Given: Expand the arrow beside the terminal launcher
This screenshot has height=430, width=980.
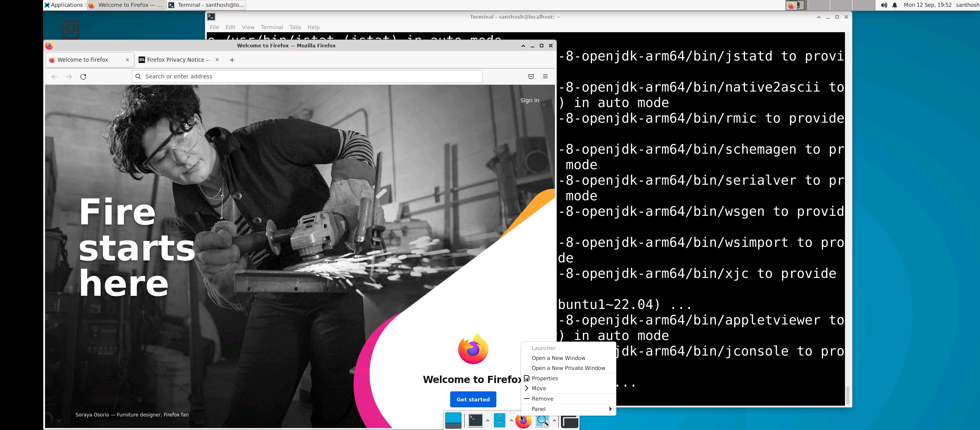Looking at the screenshot, I should pos(487,420).
